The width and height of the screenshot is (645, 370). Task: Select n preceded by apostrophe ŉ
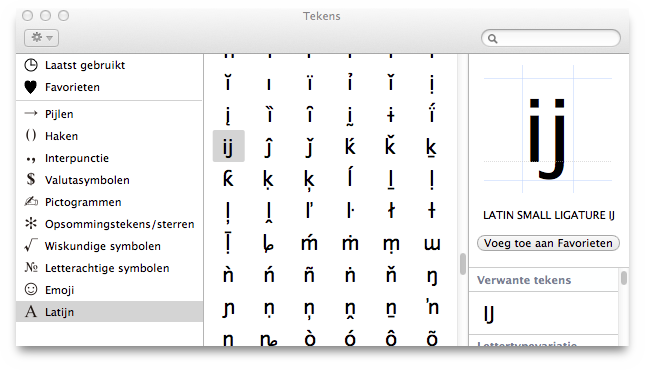point(432,307)
